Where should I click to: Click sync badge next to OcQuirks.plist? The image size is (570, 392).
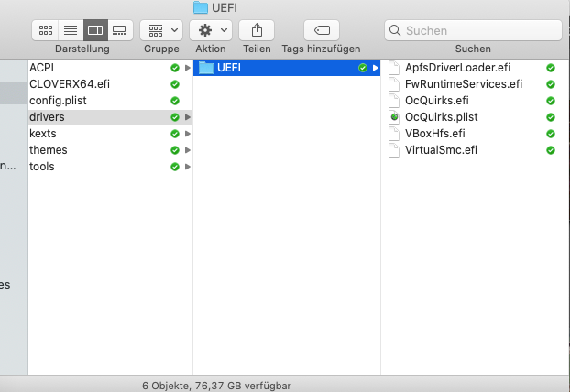click(x=551, y=117)
